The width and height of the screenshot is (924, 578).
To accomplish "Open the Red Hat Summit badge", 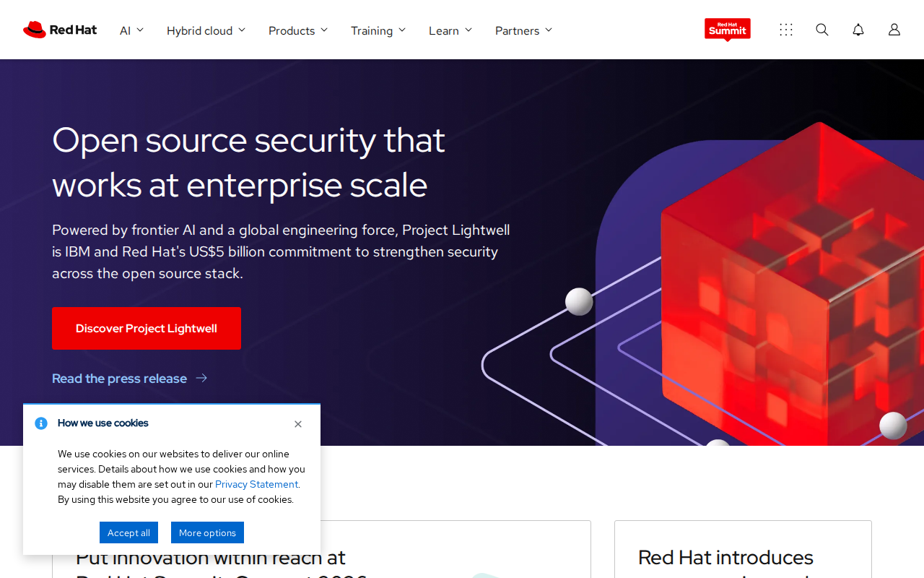I will 728,30.
